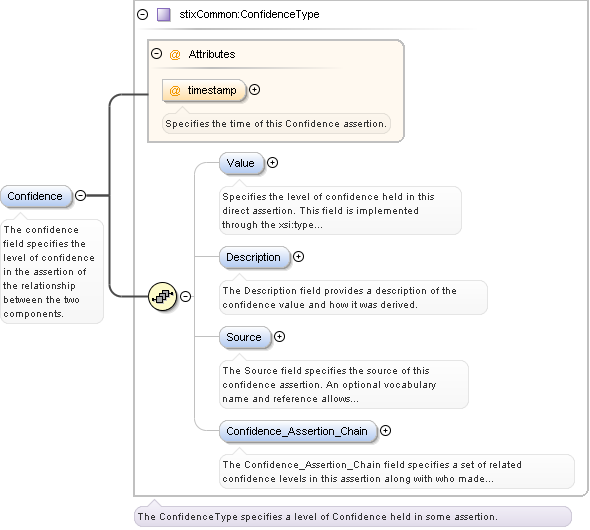Expand the Source element plus

coord(279,336)
